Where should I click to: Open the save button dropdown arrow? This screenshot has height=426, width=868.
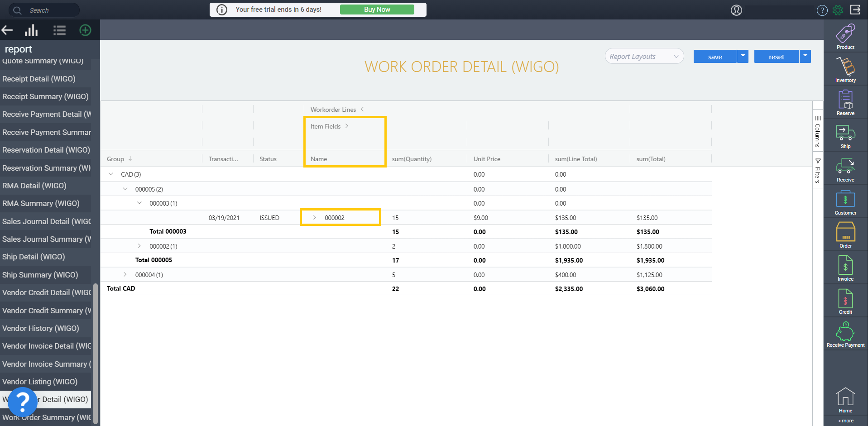(x=743, y=56)
